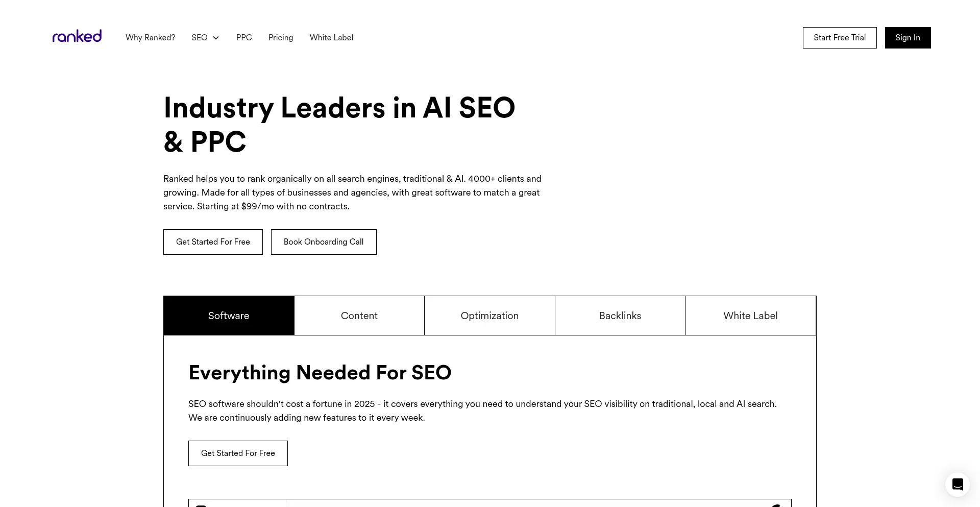Book an onboarding call
The height and width of the screenshot is (507, 980).
click(x=324, y=242)
